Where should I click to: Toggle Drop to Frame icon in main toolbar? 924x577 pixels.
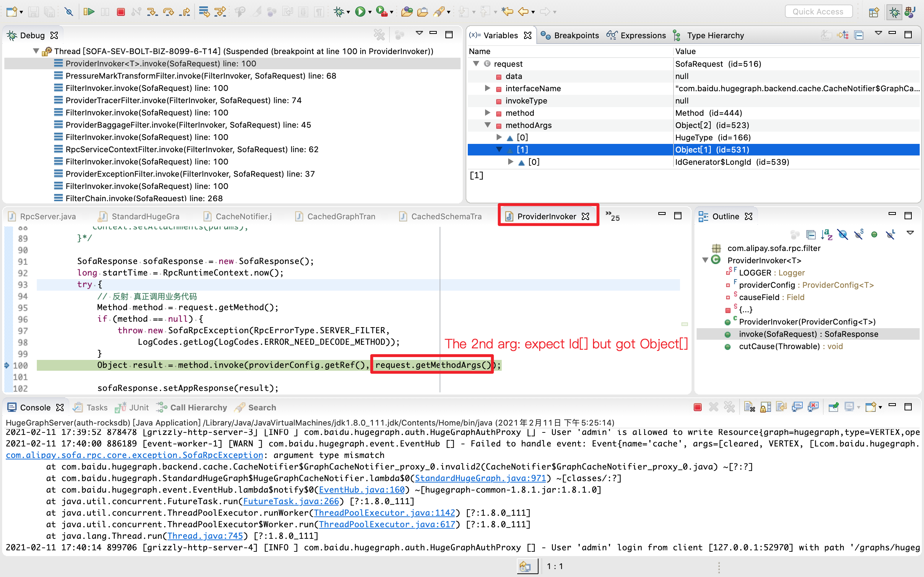coord(204,12)
